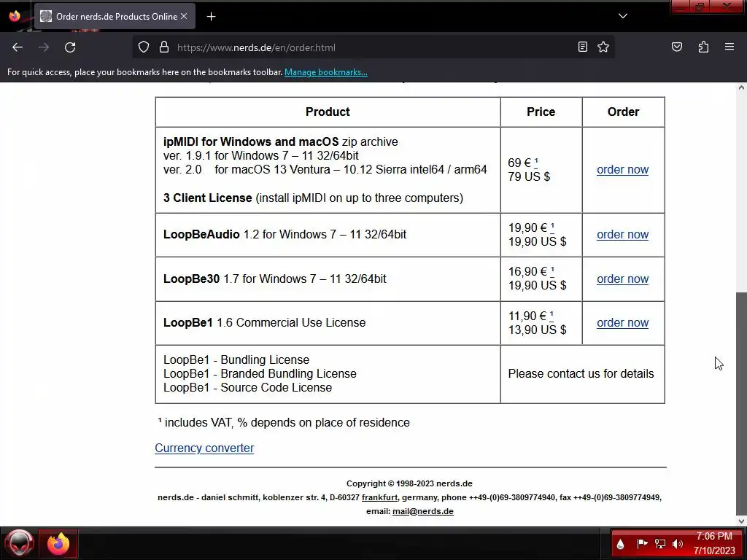This screenshot has height=560, width=747.
Task: Open the Extensions puzzle icon
Action: pos(703,47)
